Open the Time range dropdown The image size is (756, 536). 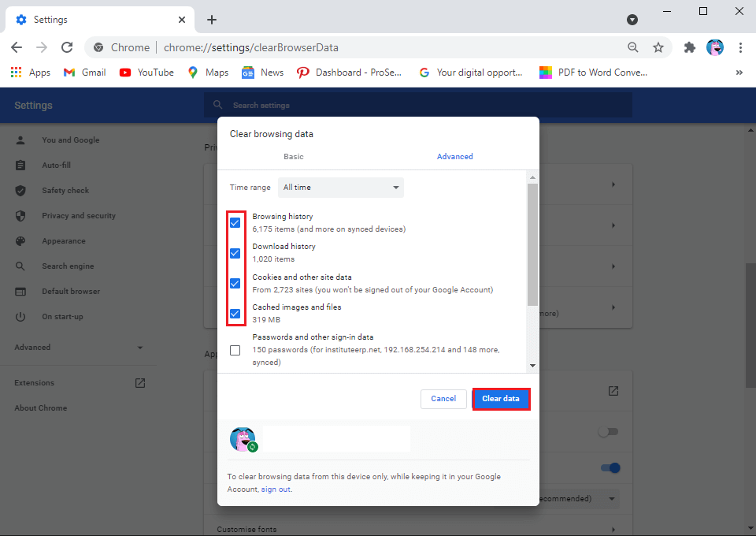click(x=341, y=188)
